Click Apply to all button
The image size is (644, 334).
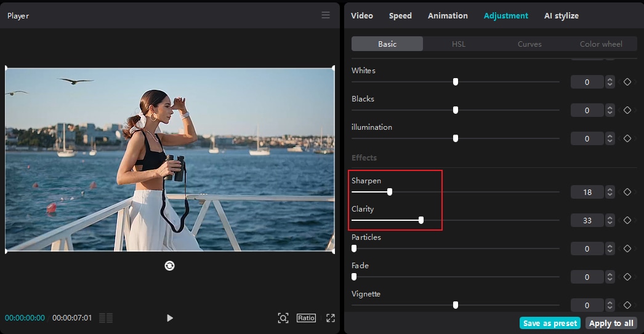(611, 323)
